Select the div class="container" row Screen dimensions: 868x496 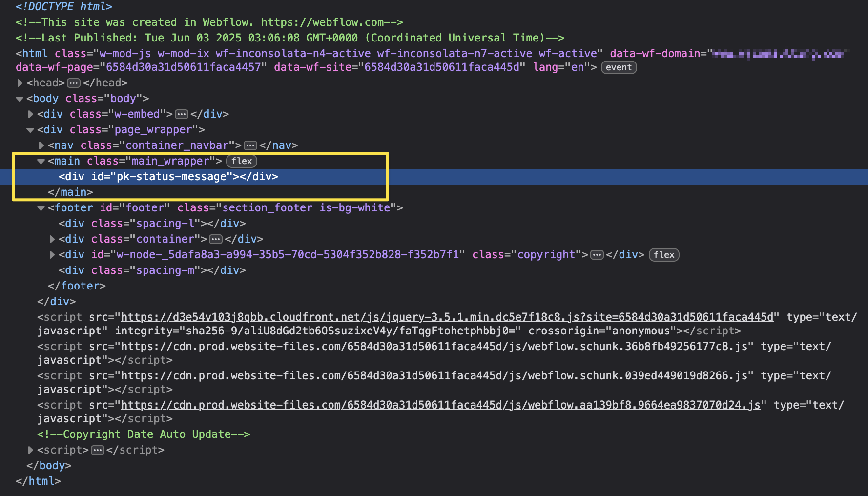coord(161,239)
